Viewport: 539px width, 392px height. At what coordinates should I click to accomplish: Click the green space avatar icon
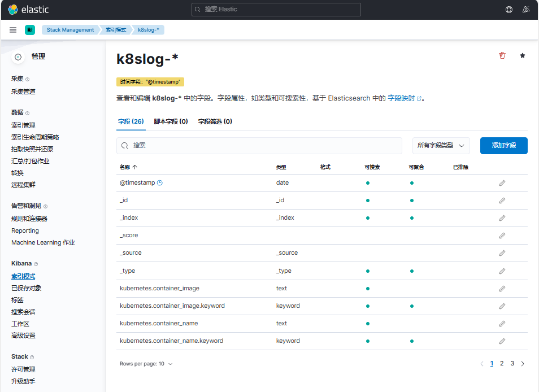point(30,30)
